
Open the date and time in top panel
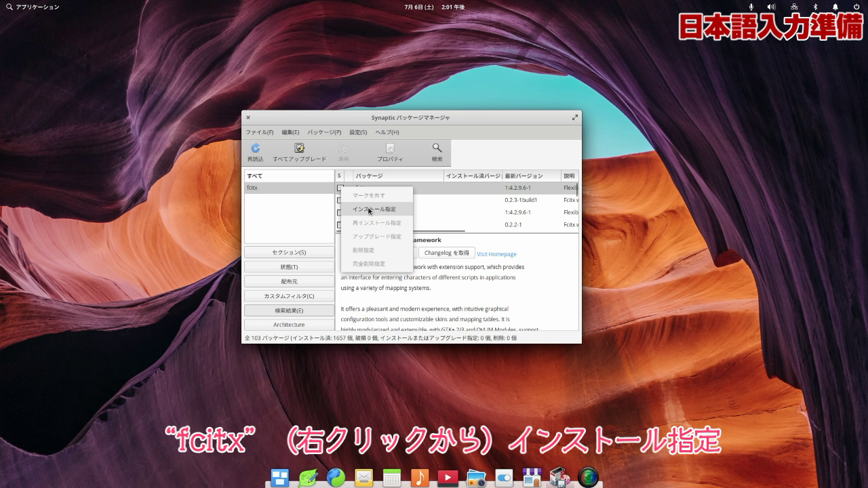[x=435, y=7]
